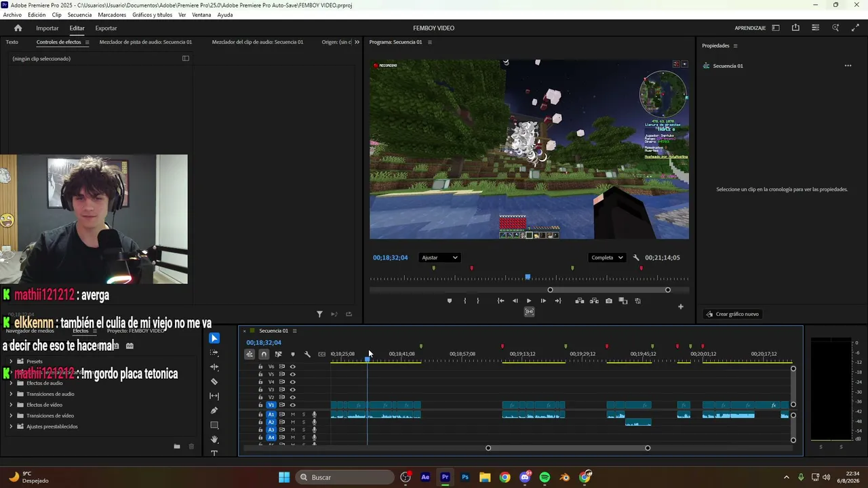
Task: Expand Transiciones de audio folder
Action: 11,394
